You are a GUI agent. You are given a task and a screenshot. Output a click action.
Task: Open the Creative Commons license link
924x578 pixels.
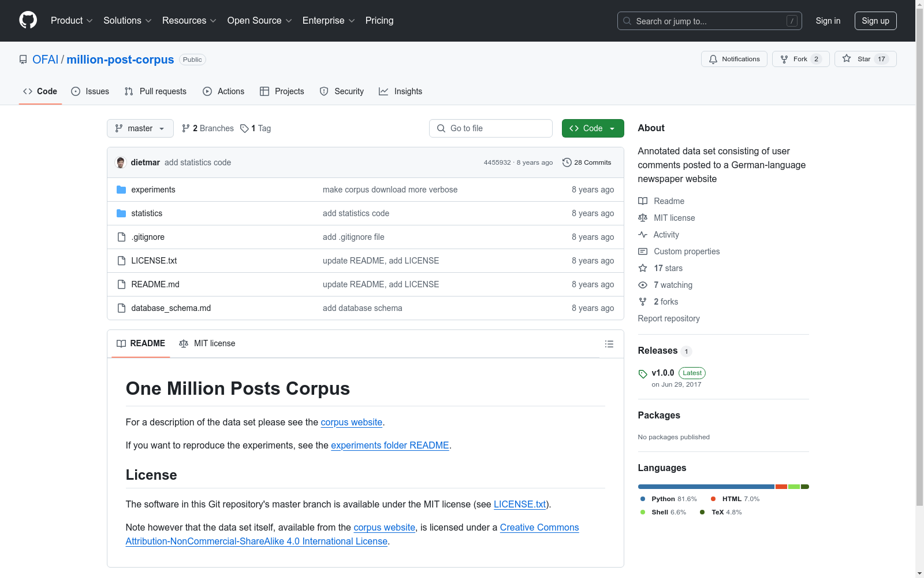352,535
